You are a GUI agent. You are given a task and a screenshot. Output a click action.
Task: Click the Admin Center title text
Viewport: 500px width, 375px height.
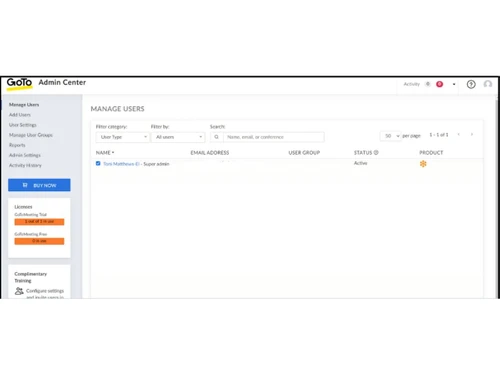(62, 82)
